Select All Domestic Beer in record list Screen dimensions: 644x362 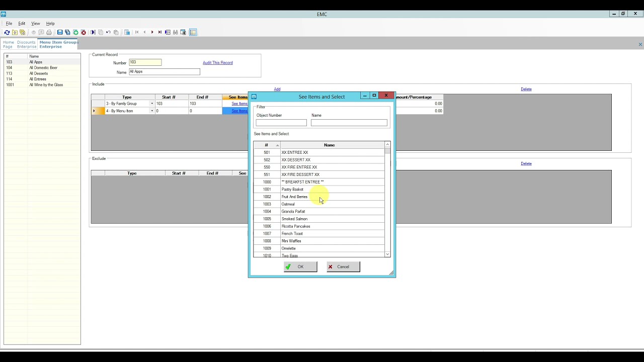[42, 68]
